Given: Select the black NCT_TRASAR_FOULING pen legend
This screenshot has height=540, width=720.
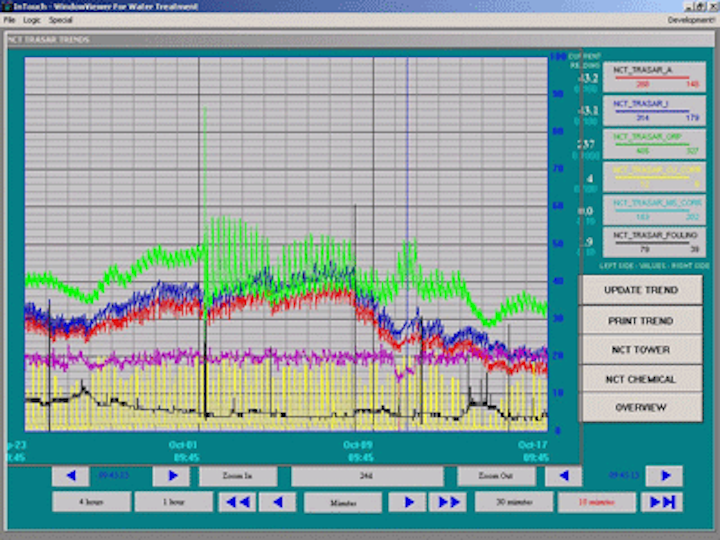Looking at the screenshot, I should pos(654,242).
